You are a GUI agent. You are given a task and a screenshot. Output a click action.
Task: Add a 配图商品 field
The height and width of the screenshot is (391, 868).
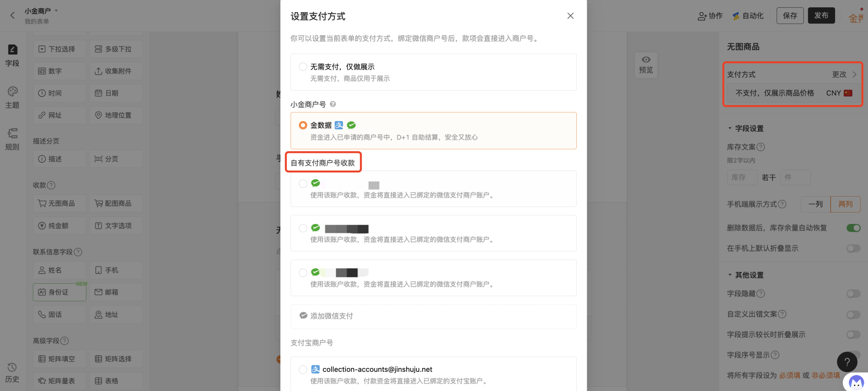click(x=116, y=204)
